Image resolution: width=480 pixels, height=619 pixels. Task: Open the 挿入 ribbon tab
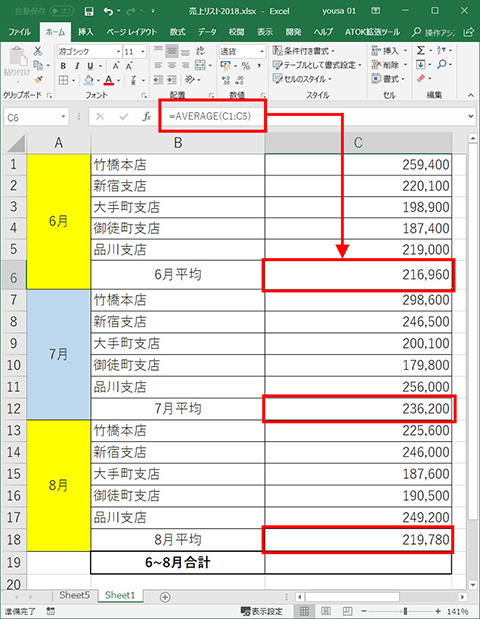pos(85,32)
